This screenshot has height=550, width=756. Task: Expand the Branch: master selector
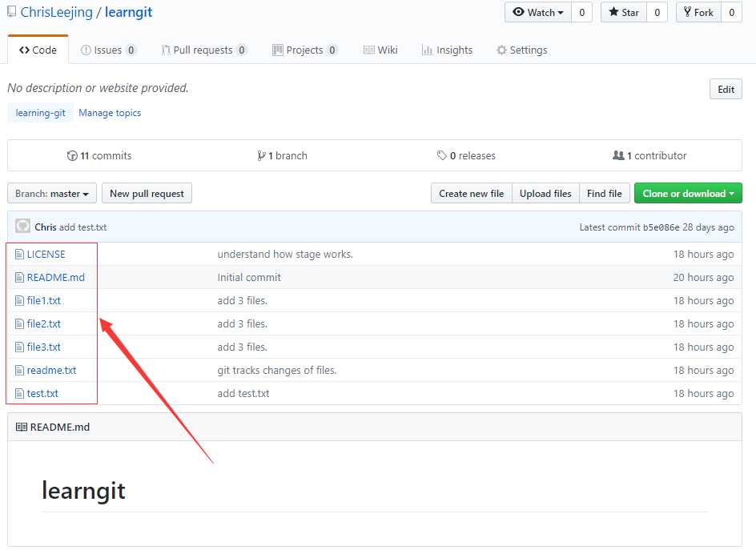(x=52, y=194)
